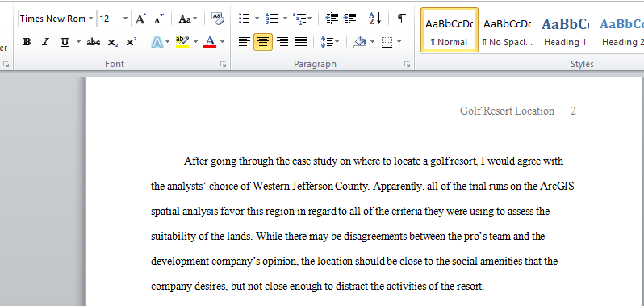Screen dimensions: 644x306
Task: Open the font name dropdown
Action: [90, 19]
